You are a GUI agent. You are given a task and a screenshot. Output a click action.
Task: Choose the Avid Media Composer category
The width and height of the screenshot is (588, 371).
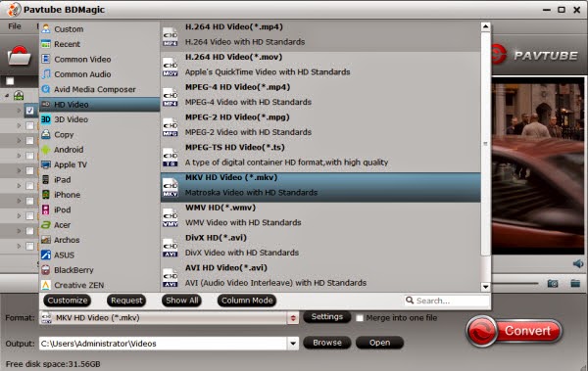coord(99,89)
